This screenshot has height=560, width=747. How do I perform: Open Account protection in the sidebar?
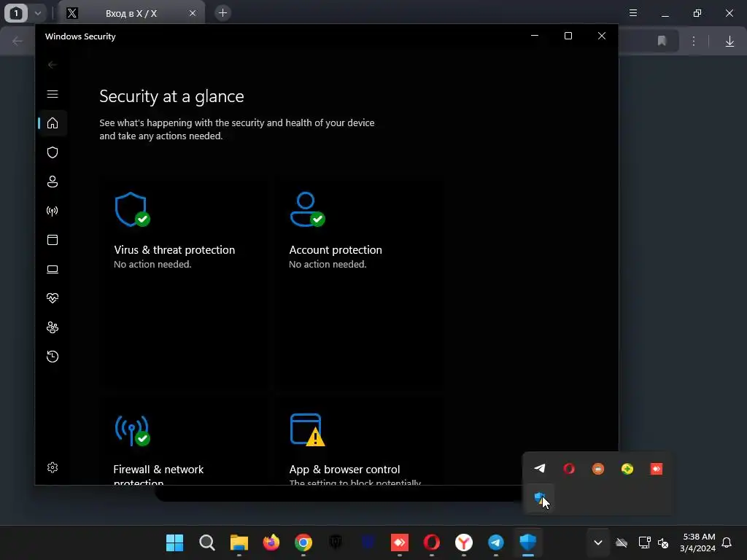tap(53, 182)
